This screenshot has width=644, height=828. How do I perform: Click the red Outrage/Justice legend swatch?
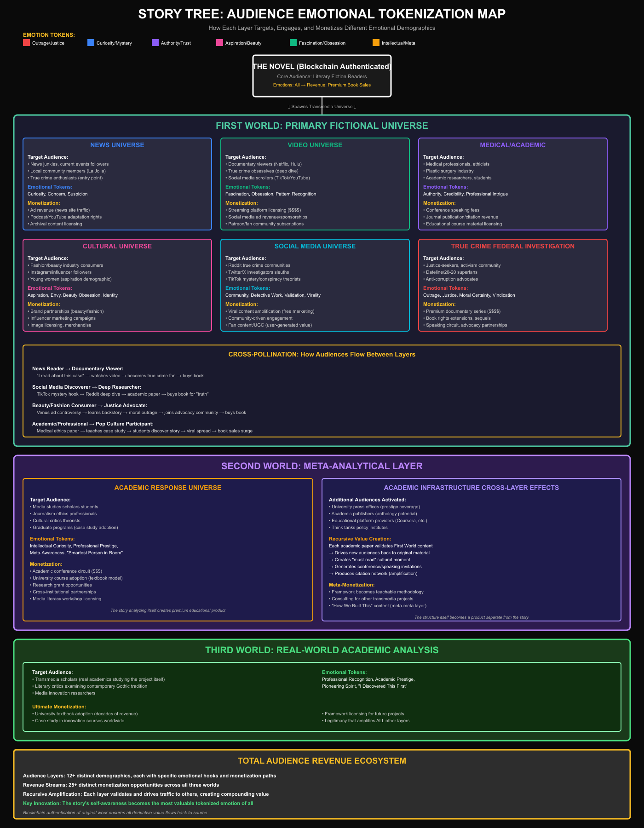pyautogui.click(x=26, y=43)
